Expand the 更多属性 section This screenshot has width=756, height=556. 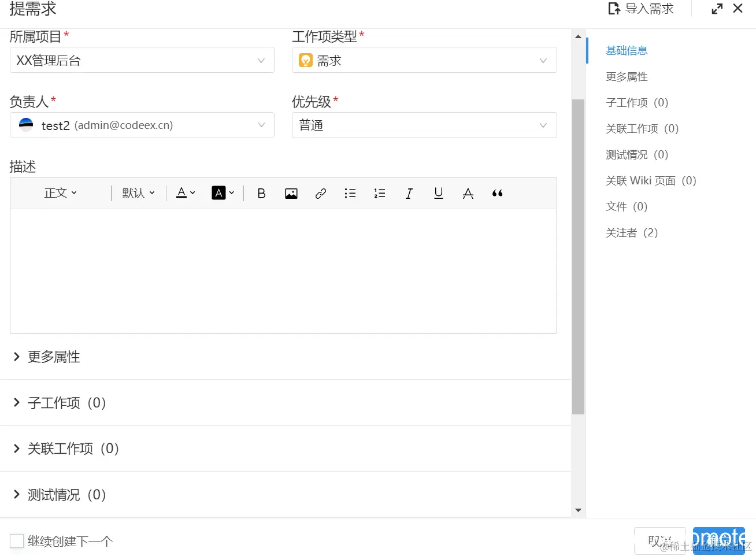click(x=46, y=357)
